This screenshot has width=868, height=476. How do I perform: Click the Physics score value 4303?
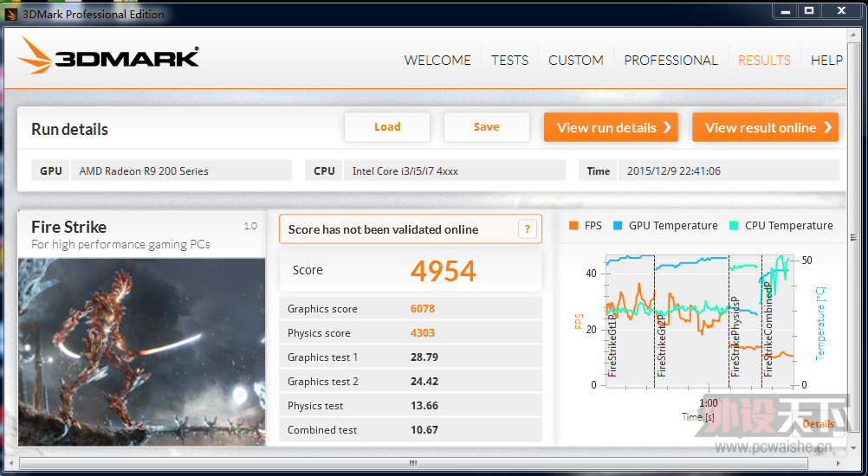pyautogui.click(x=423, y=333)
